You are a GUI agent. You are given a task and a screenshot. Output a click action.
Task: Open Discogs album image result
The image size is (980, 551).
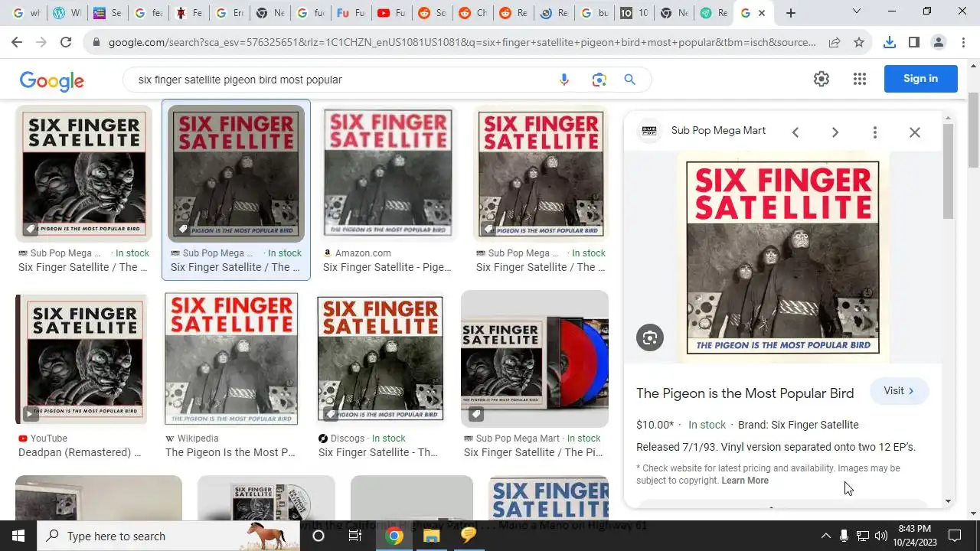[381, 359]
